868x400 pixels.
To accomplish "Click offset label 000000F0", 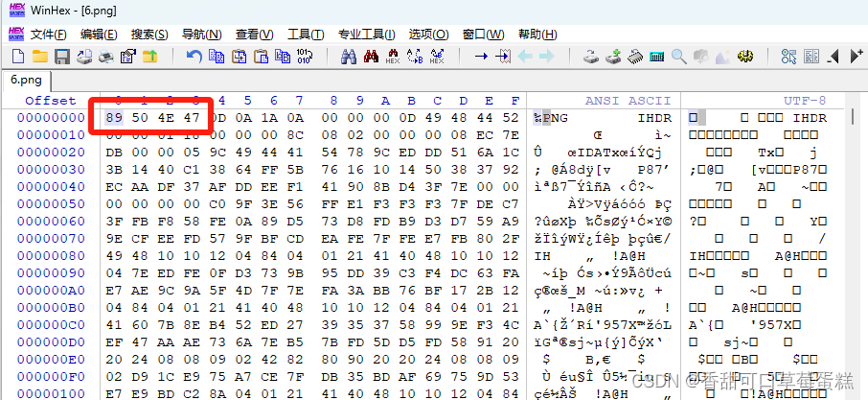I will 51,377.
